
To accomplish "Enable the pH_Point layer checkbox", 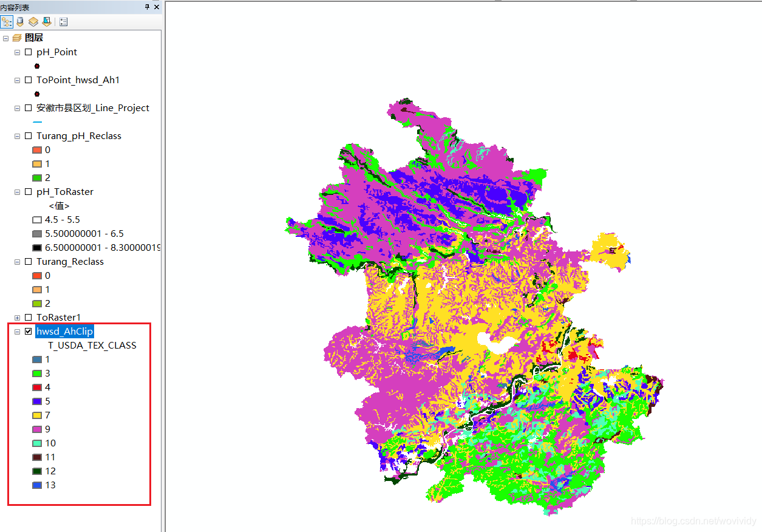I will [x=27, y=52].
